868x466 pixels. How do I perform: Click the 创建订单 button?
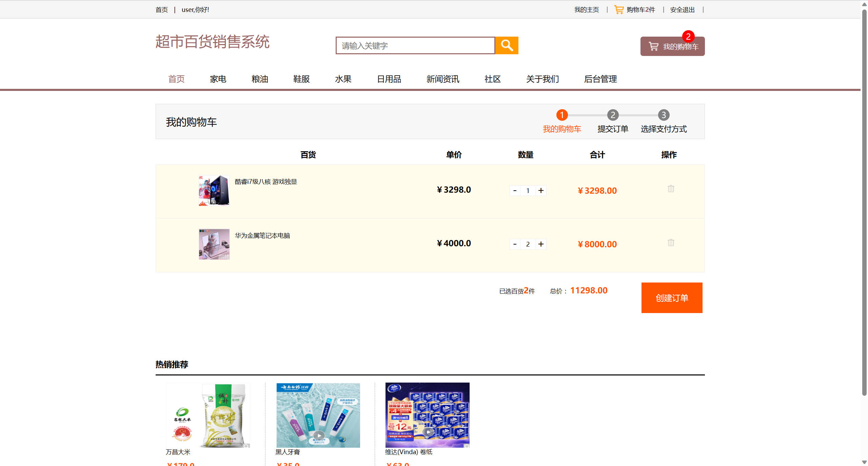click(672, 298)
